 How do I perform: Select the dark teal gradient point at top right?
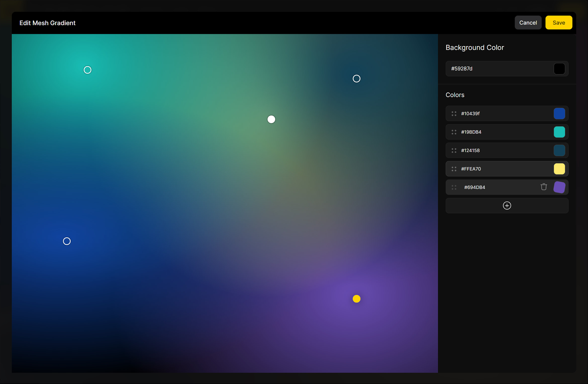(x=356, y=79)
